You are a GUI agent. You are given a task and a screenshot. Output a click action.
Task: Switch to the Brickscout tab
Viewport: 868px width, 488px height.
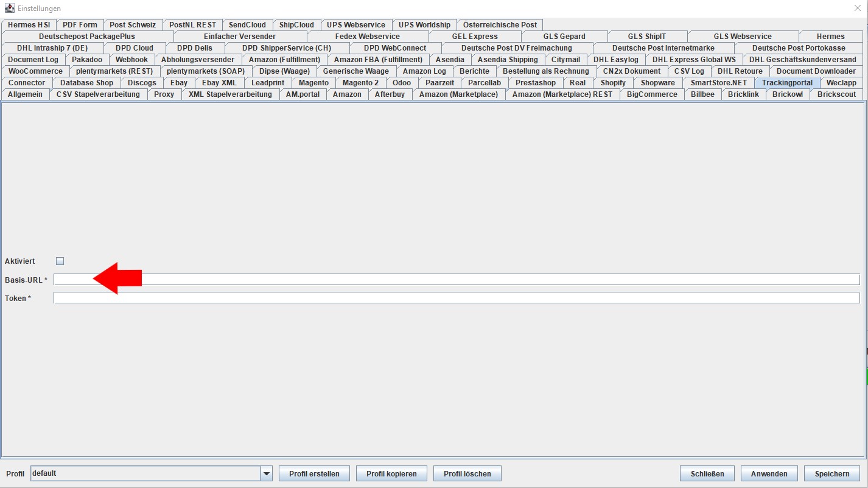click(836, 94)
